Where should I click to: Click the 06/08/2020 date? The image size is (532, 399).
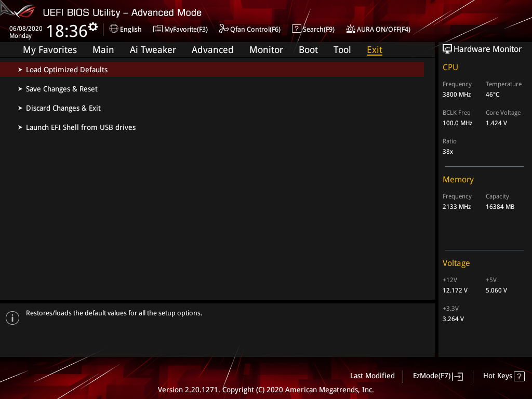pyautogui.click(x=26, y=29)
